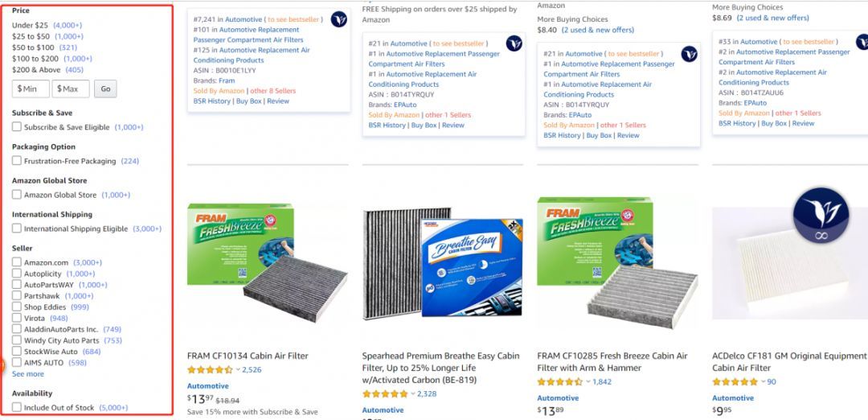Select the $50 to $100 price range
This screenshot has width=868, height=420.
point(33,47)
